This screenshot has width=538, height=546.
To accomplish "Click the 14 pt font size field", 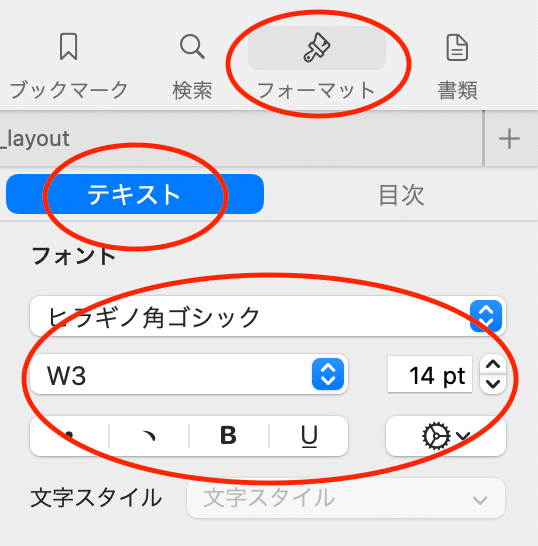I will click(x=430, y=375).
